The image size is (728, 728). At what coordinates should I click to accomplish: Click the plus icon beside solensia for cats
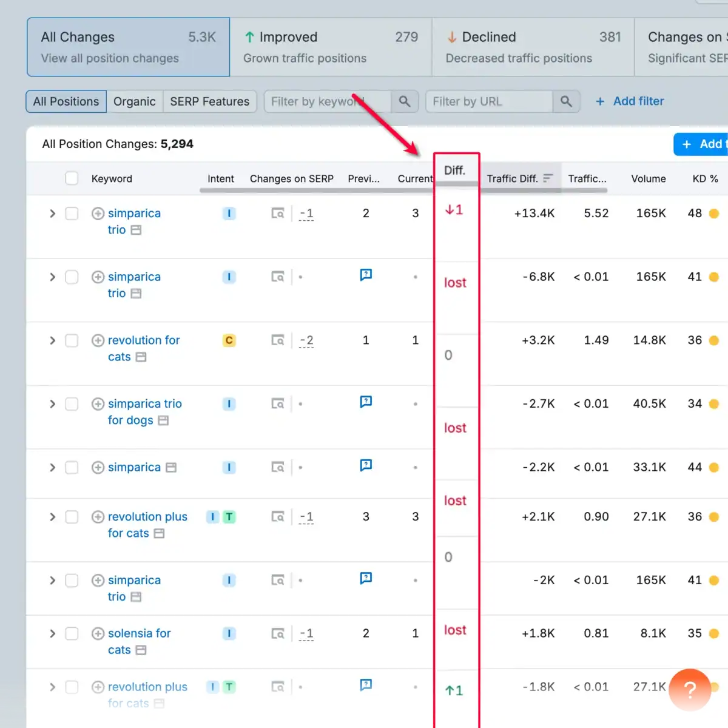click(x=98, y=633)
